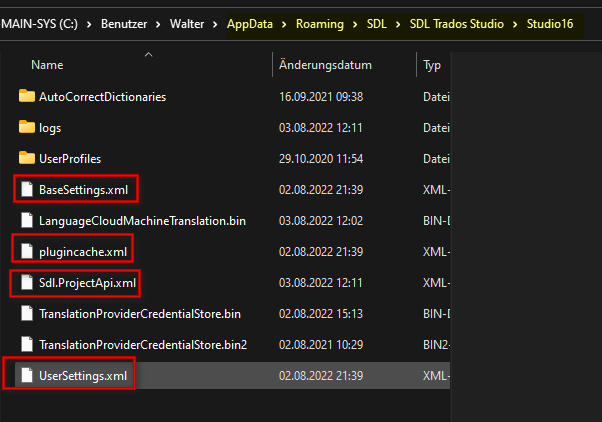Click Studio16 in the breadcrumb path
Screen dimensions: 602x422
(x=550, y=24)
